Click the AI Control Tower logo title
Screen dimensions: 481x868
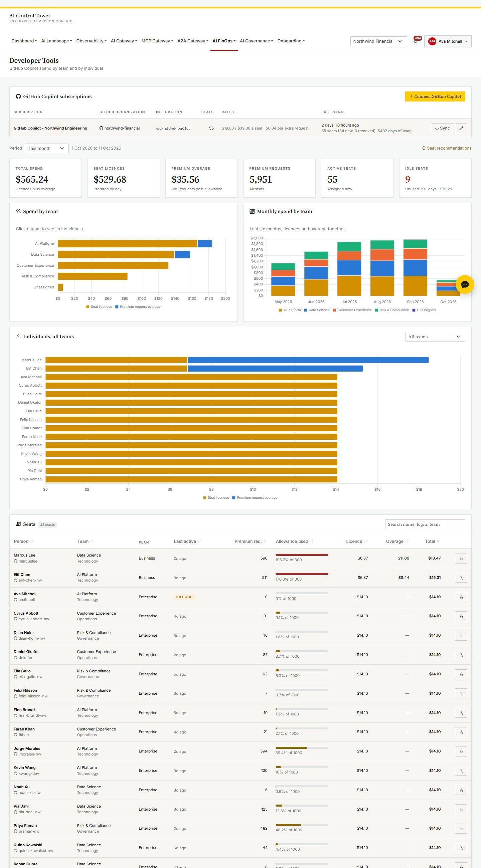[x=30, y=15]
